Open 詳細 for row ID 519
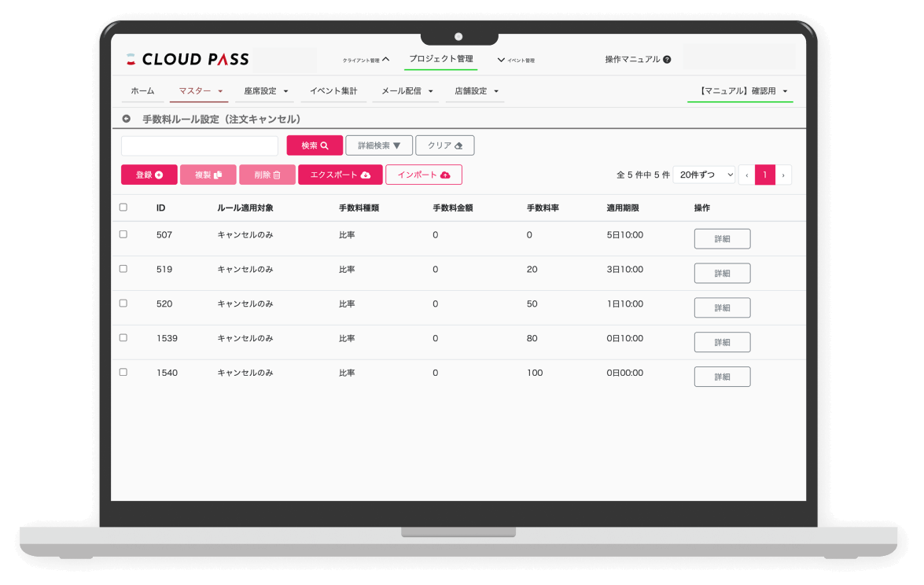 pos(722,274)
